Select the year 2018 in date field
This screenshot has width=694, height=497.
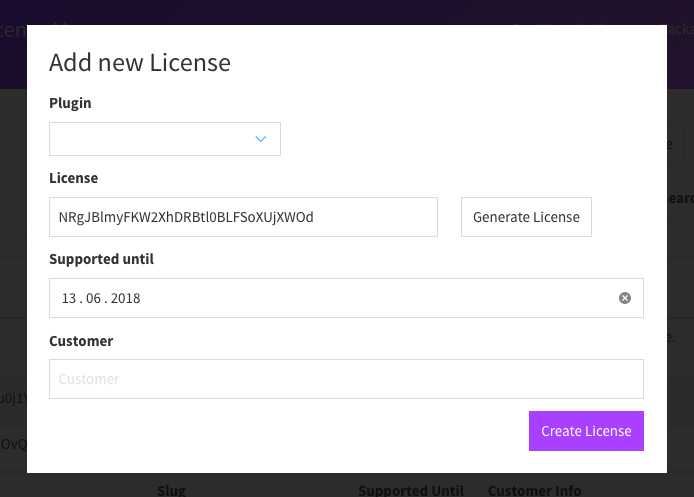[125, 298]
